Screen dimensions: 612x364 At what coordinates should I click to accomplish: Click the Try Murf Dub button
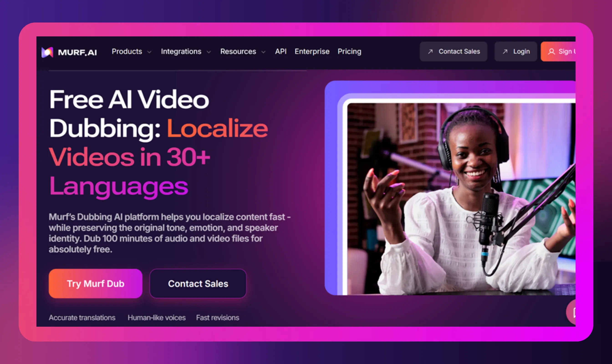[x=95, y=283]
